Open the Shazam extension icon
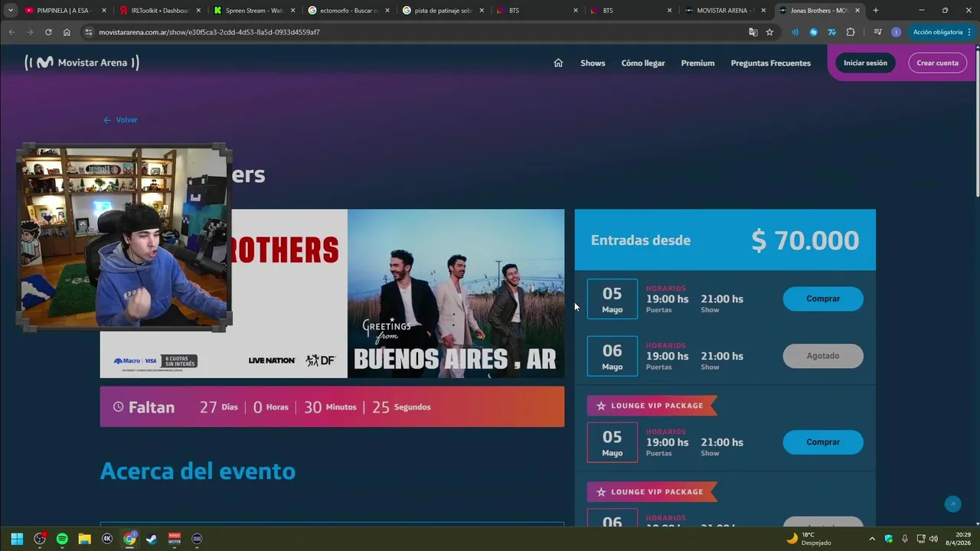 click(813, 32)
